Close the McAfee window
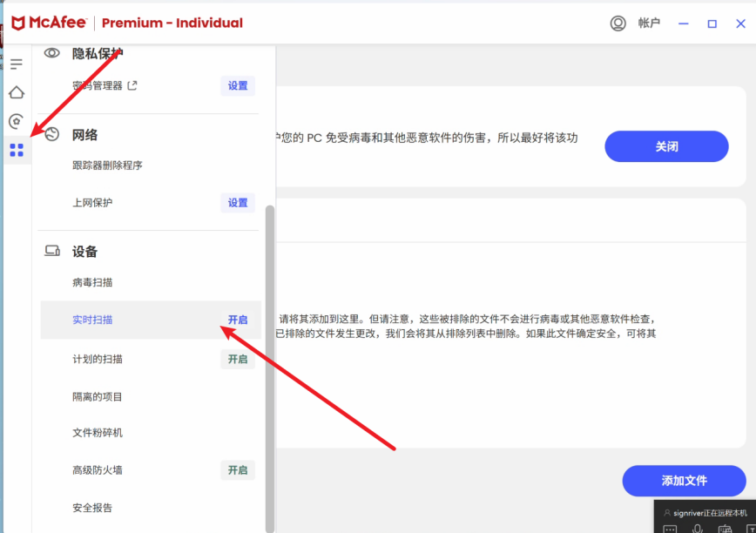 740,24
